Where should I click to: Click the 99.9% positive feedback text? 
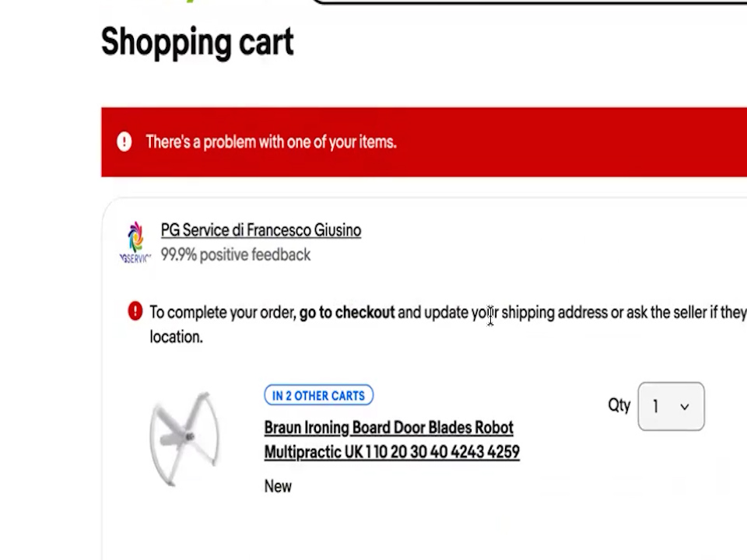235,255
